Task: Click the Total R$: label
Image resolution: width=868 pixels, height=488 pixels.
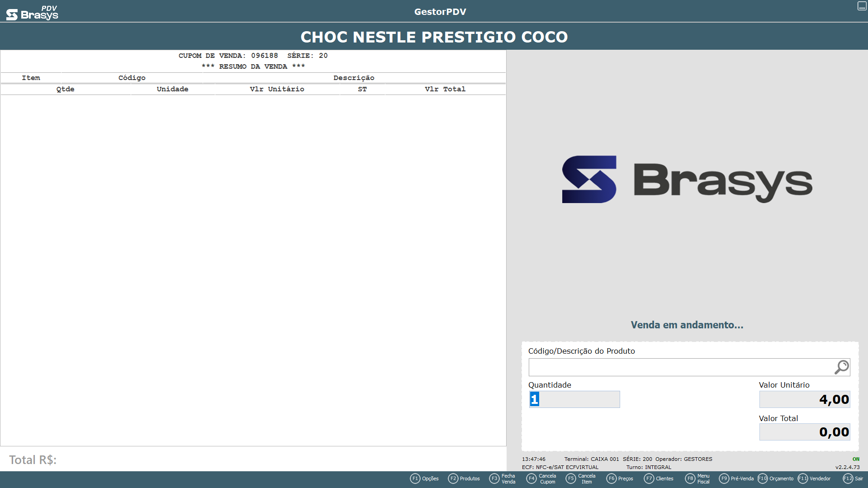Action: (x=33, y=460)
